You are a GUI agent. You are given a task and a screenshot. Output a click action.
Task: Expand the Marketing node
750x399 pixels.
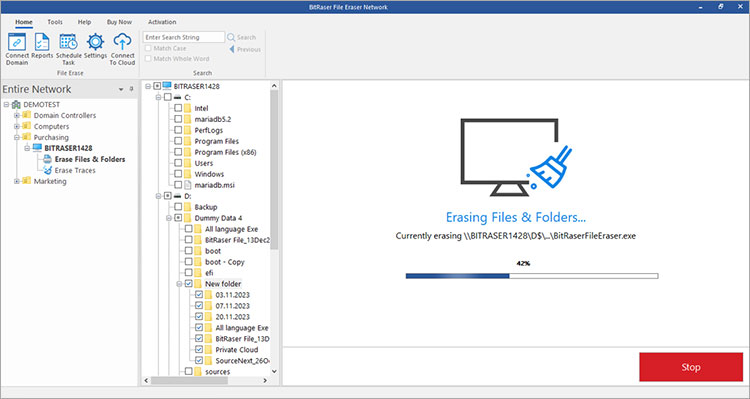[x=17, y=181]
